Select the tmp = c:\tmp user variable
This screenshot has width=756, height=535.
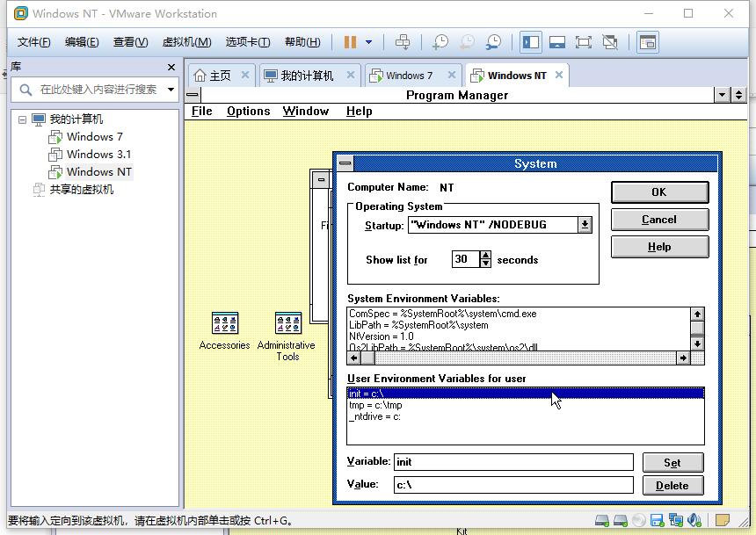(525, 405)
